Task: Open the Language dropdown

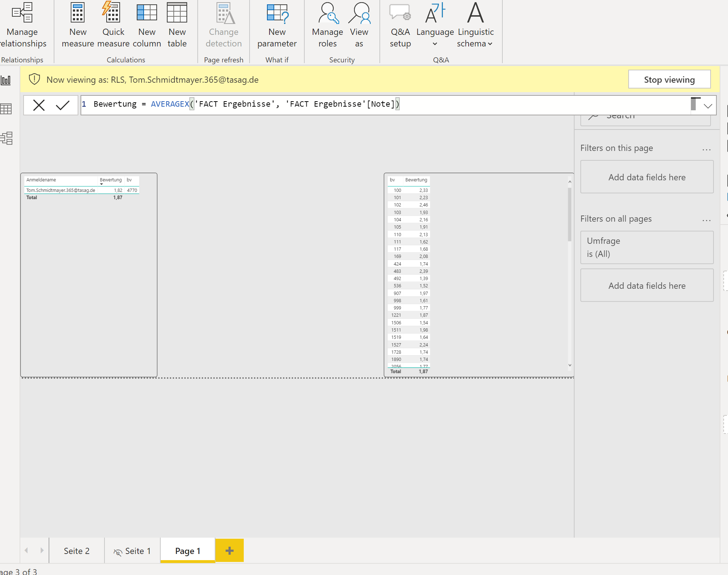Action: pos(435,25)
